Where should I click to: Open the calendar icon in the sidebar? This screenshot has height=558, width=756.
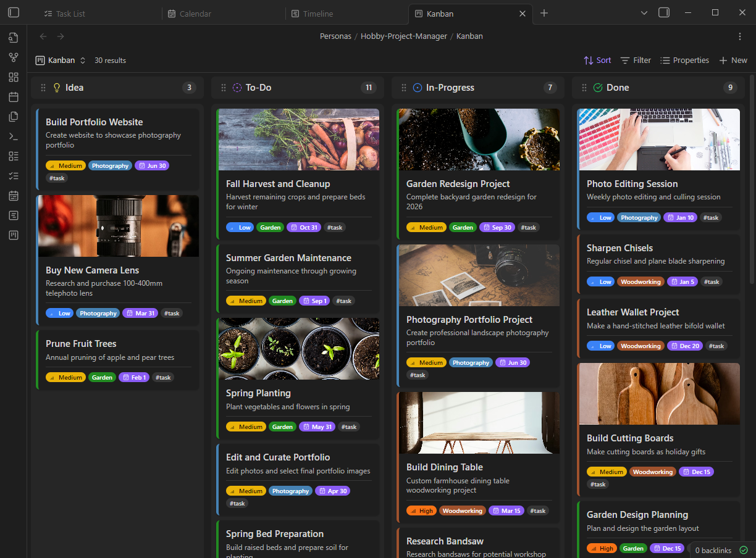[14, 97]
